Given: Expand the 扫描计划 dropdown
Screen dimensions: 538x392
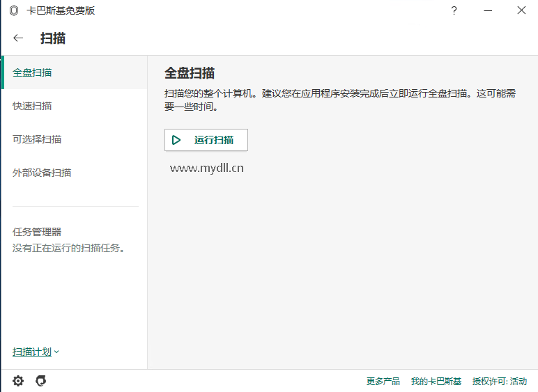Looking at the screenshot, I should 36,352.
